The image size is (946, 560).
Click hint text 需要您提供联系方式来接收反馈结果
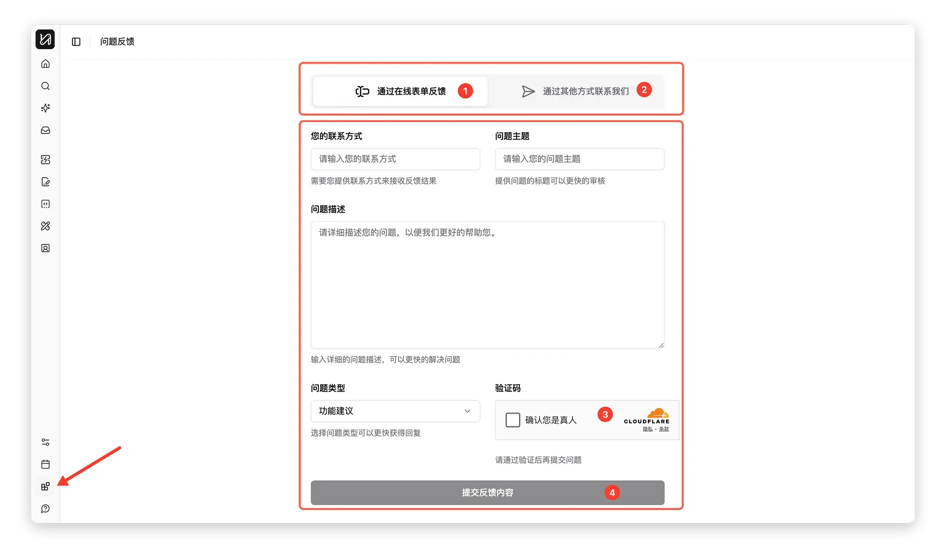click(373, 181)
